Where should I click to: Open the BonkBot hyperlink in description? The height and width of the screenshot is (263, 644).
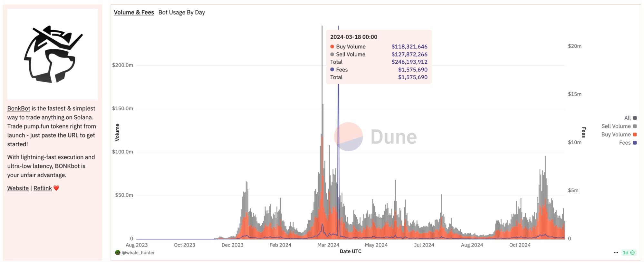(19, 108)
